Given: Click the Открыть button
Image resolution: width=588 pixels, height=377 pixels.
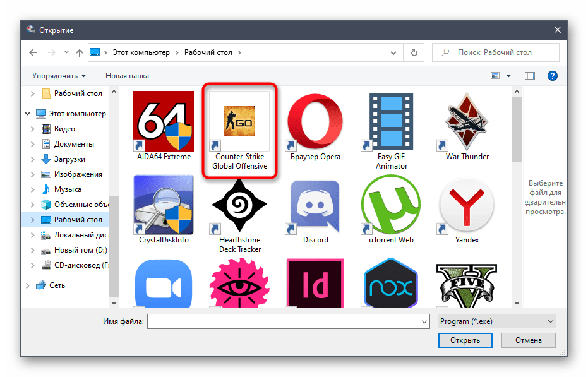Looking at the screenshot, I should (465, 340).
